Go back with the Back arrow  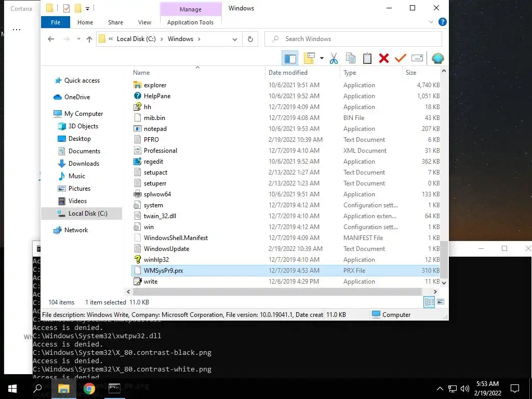pos(51,39)
